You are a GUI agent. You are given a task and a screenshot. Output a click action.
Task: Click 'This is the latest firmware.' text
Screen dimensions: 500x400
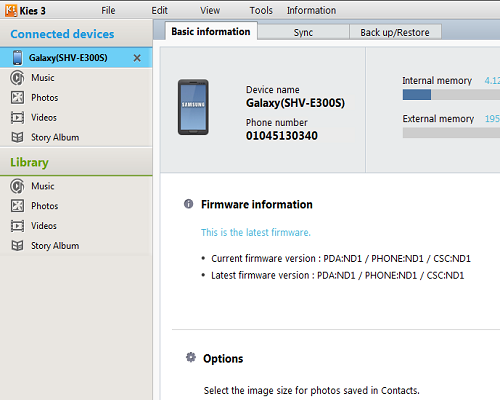(256, 232)
